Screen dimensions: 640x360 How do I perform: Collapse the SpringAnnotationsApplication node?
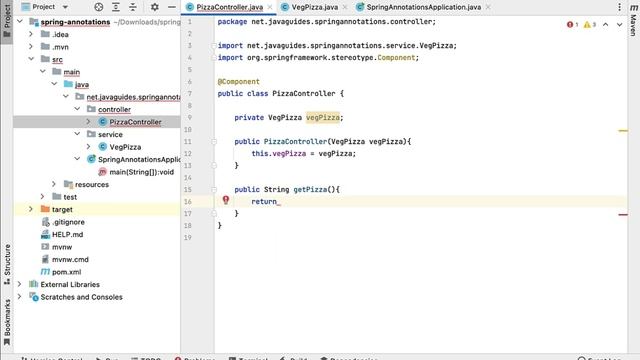point(77,159)
